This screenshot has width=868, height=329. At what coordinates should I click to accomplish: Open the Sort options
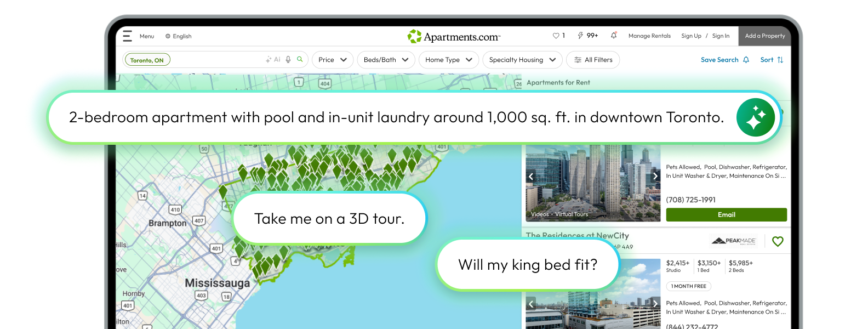(772, 60)
